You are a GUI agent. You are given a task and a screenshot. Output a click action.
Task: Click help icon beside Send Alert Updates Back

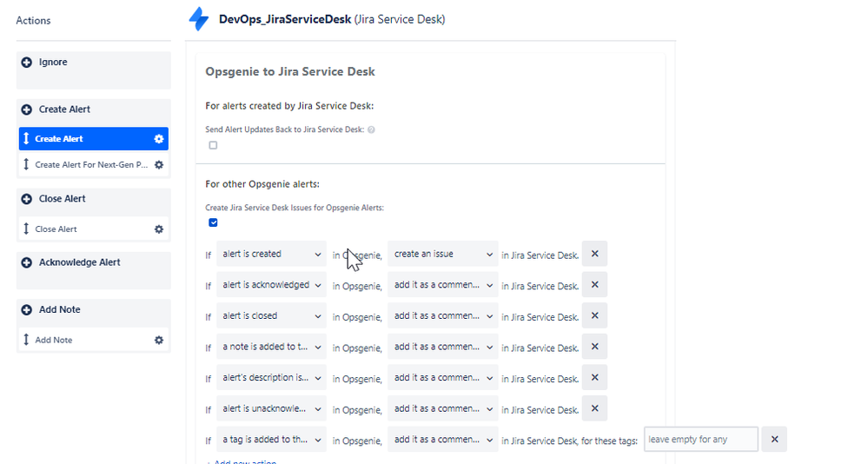coord(372,129)
